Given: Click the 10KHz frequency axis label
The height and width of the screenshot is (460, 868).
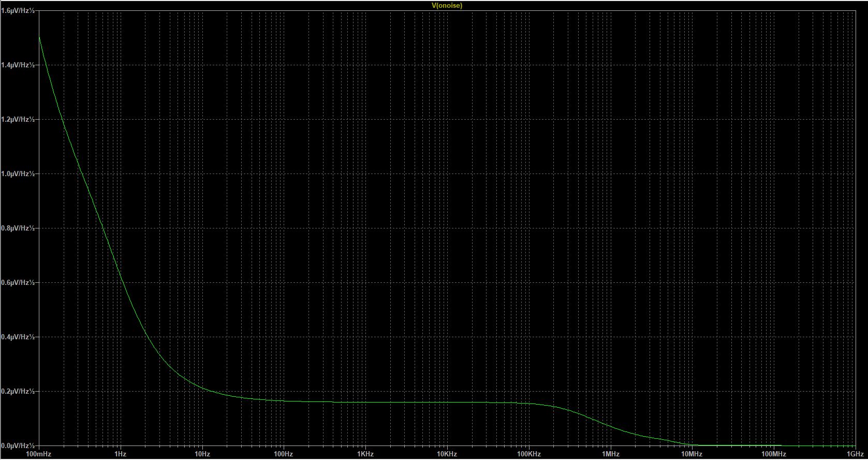Looking at the screenshot, I should coord(447,454).
